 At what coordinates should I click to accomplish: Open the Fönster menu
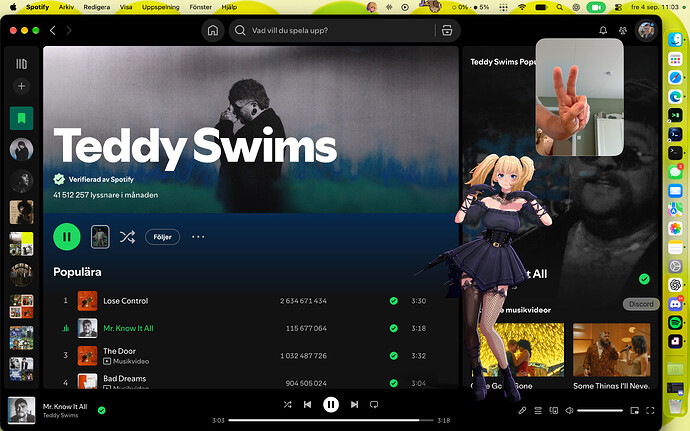click(x=201, y=7)
